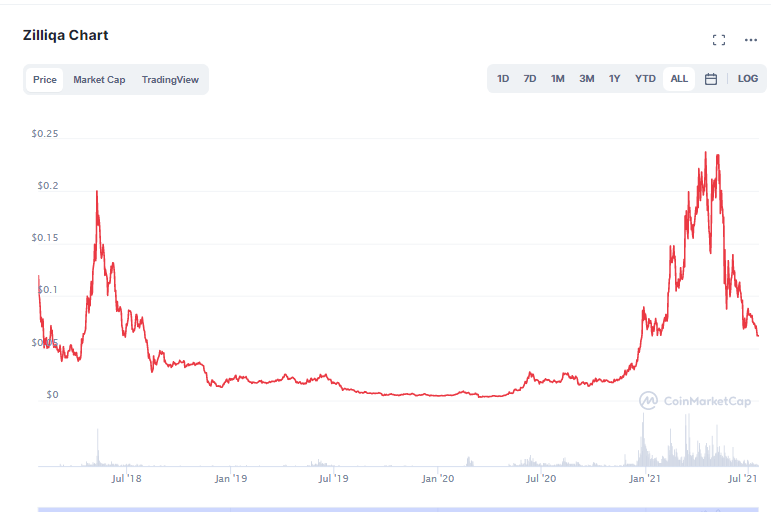Open the fullscreen chart view icon
This screenshot has width=771, height=512.
(719, 40)
